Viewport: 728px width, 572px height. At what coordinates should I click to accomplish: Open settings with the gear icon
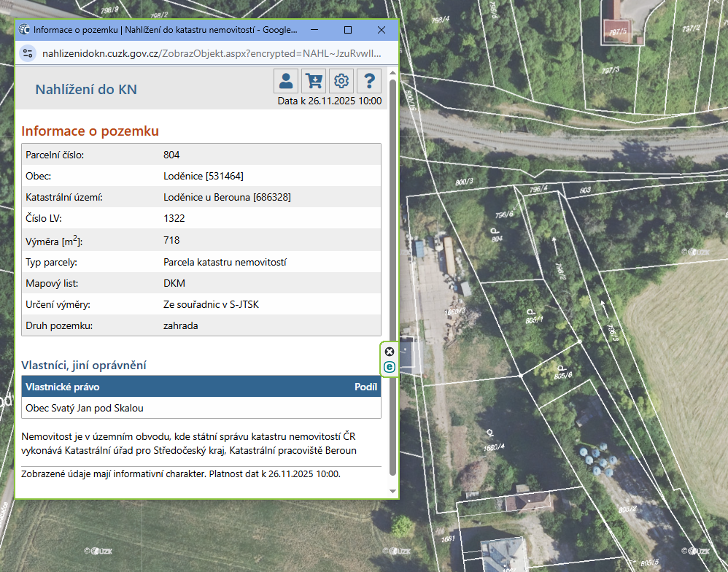pos(341,80)
